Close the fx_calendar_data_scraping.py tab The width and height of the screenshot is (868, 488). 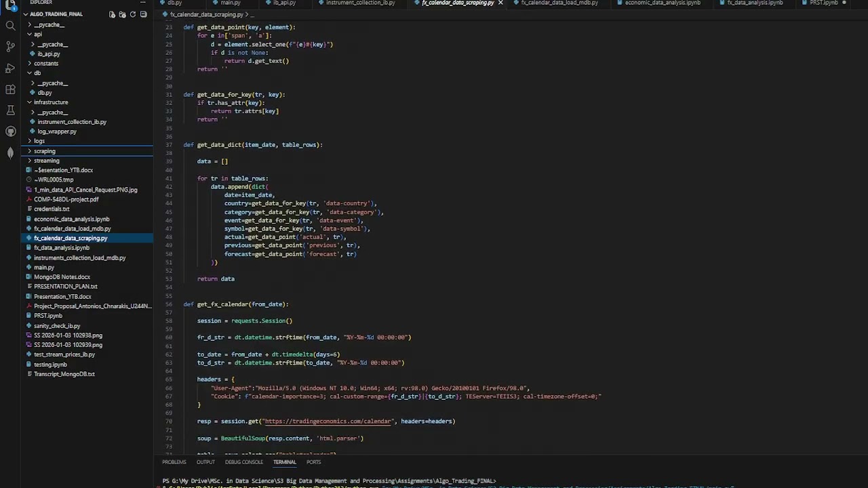(500, 3)
